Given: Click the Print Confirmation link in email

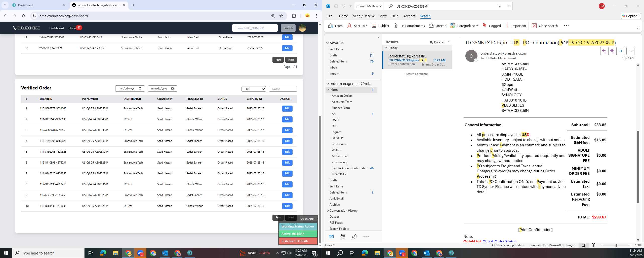Looking at the screenshot, I should tap(535, 230).
